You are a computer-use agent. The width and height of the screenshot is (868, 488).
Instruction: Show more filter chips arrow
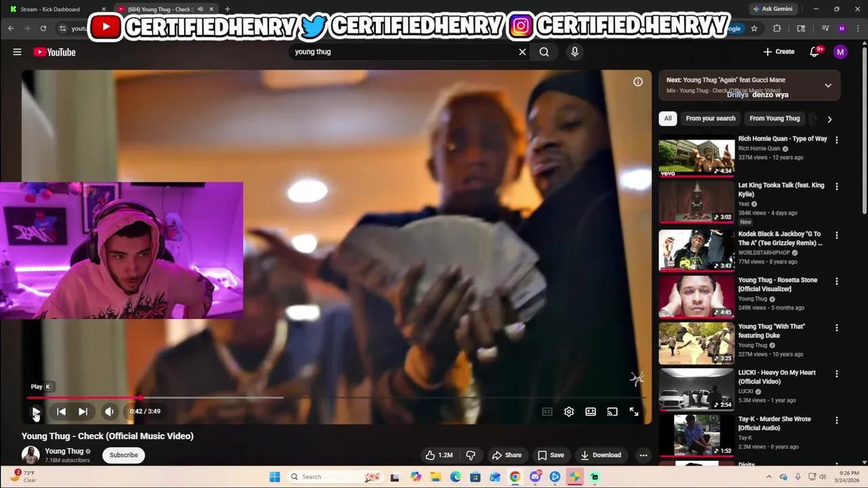829,119
